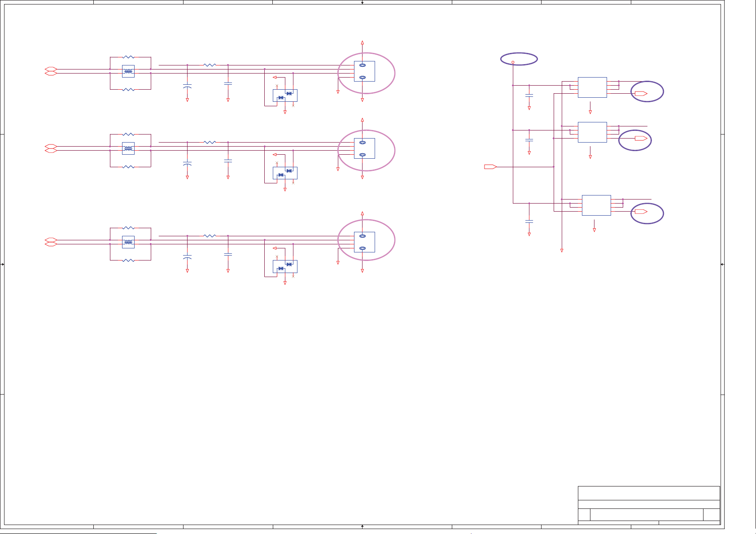Select the common-mode choke in the middle circuit row
The height and width of the screenshot is (534, 756).
[128, 148]
